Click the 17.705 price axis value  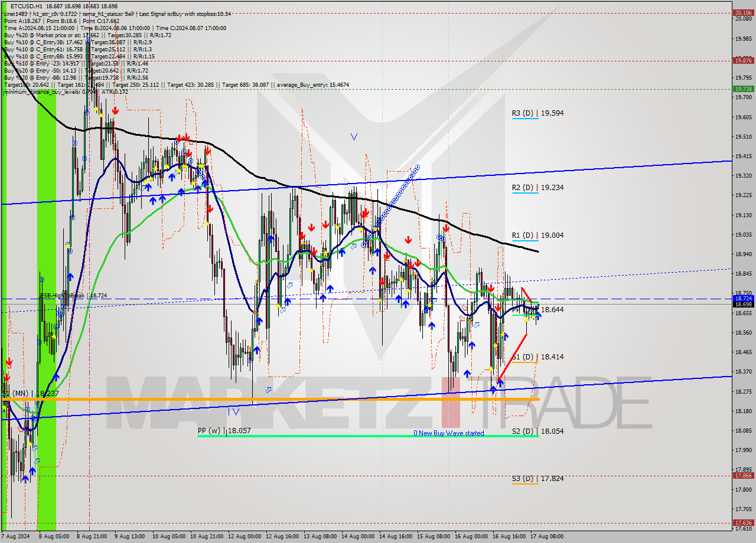(744, 509)
